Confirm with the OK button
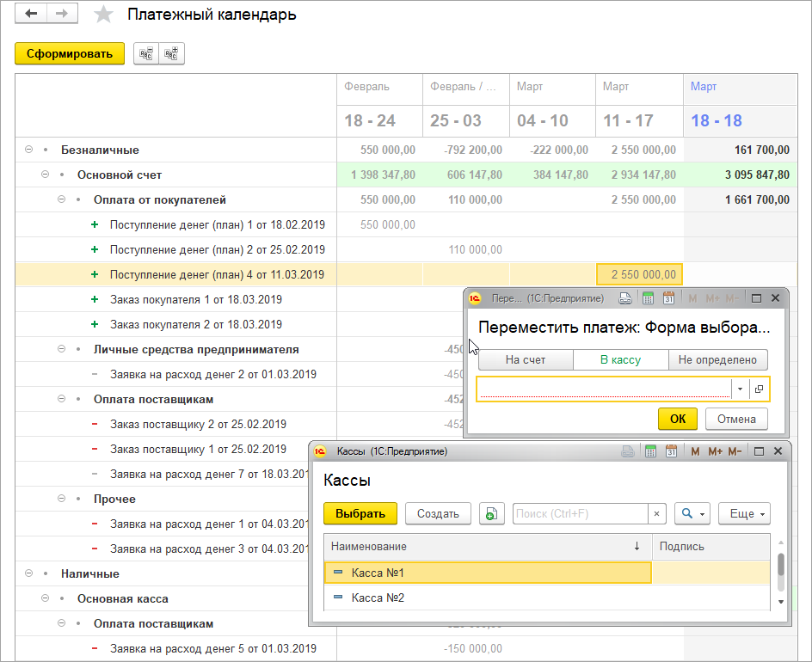This screenshot has width=812, height=662. click(678, 419)
